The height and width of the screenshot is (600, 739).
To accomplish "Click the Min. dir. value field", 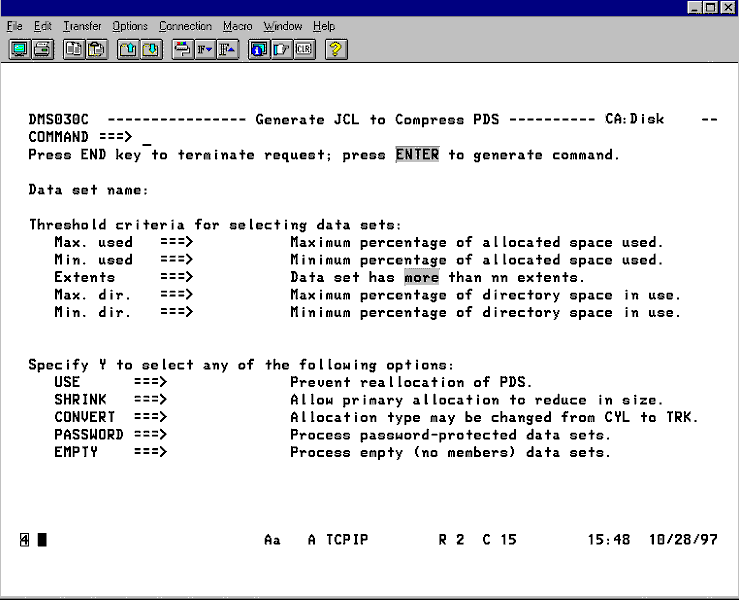I will tap(239, 312).
